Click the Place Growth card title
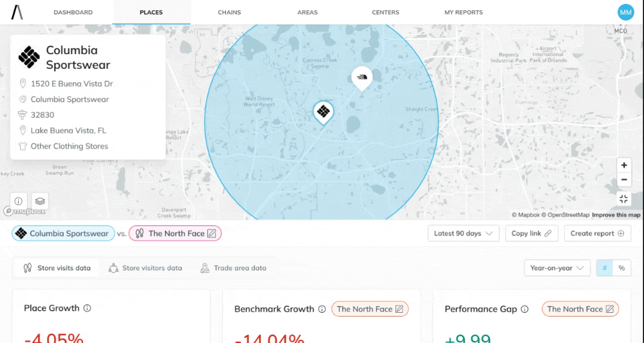The width and height of the screenshot is (644, 343). (x=52, y=308)
